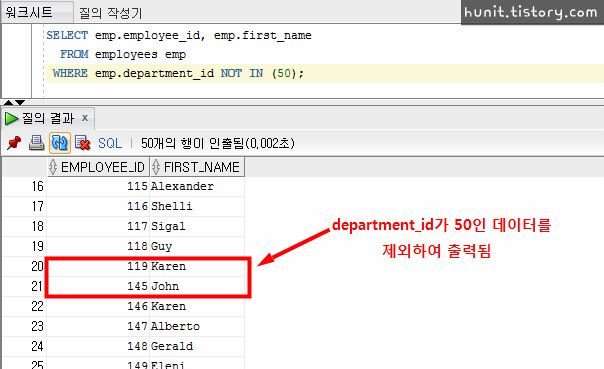Place cursor on the SELECT keyword line

coord(179,35)
